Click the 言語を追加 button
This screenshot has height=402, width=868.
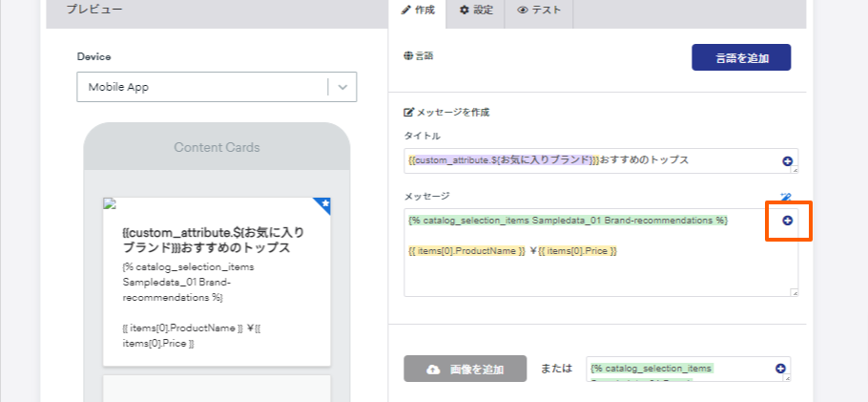coord(741,57)
